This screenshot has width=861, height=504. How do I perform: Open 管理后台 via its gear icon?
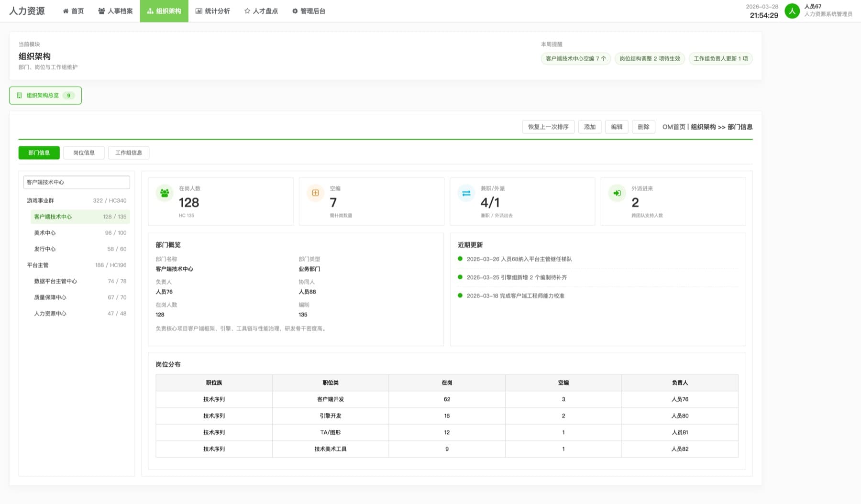(x=295, y=11)
